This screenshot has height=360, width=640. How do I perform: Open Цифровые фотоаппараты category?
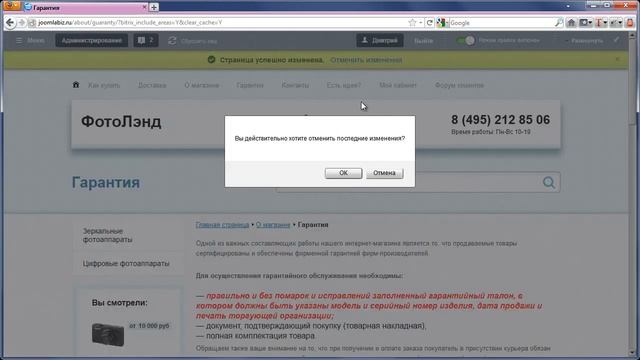click(x=126, y=264)
